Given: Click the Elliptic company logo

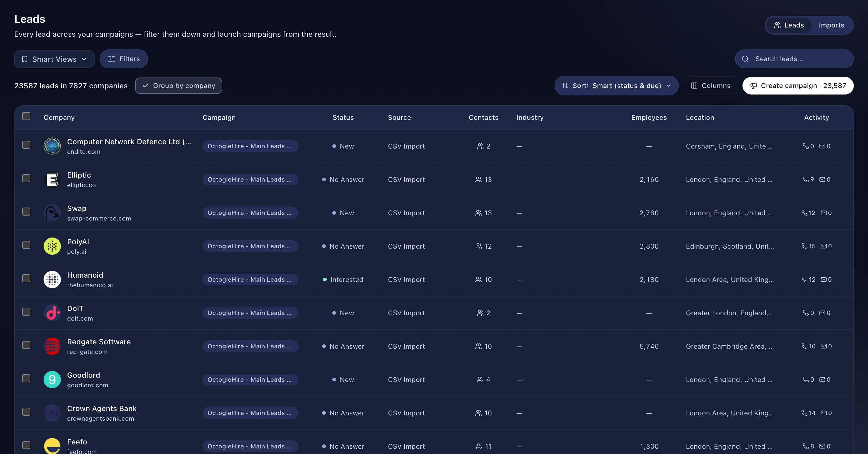Looking at the screenshot, I should pyautogui.click(x=52, y=179).
